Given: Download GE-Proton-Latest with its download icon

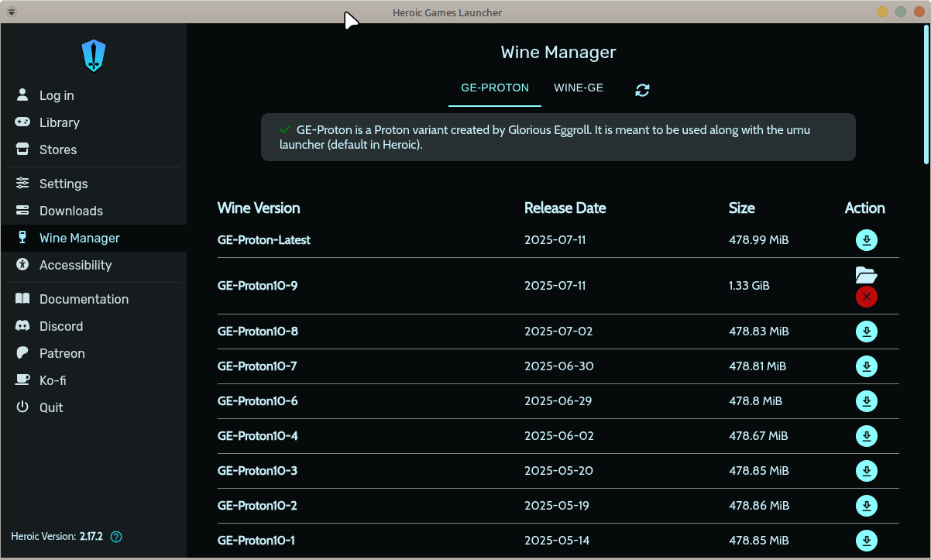Looking at the screenshot, I should [x=867, y=240].
